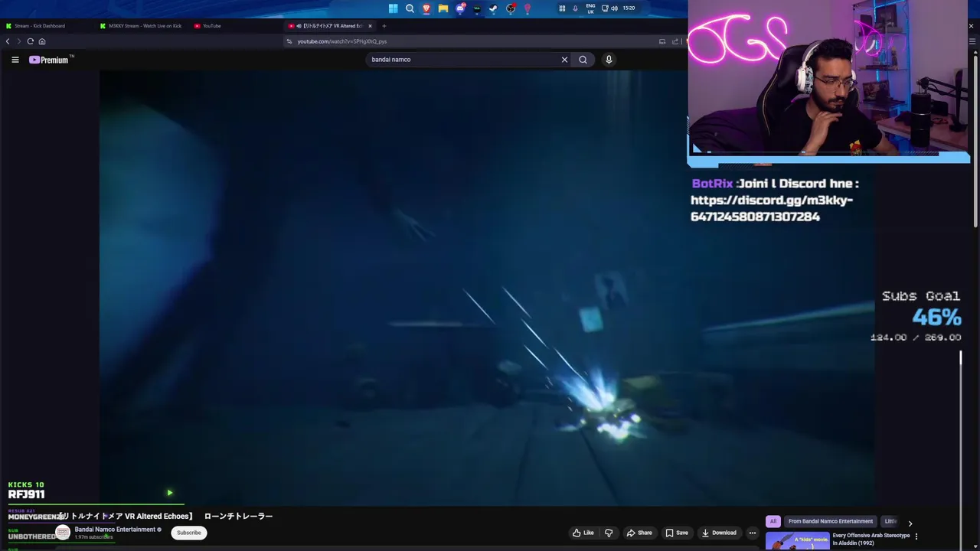Viewport: 980px width, 551px height.
Task: Click the ENG UK language indicator
Action: [x=590, y=8]
